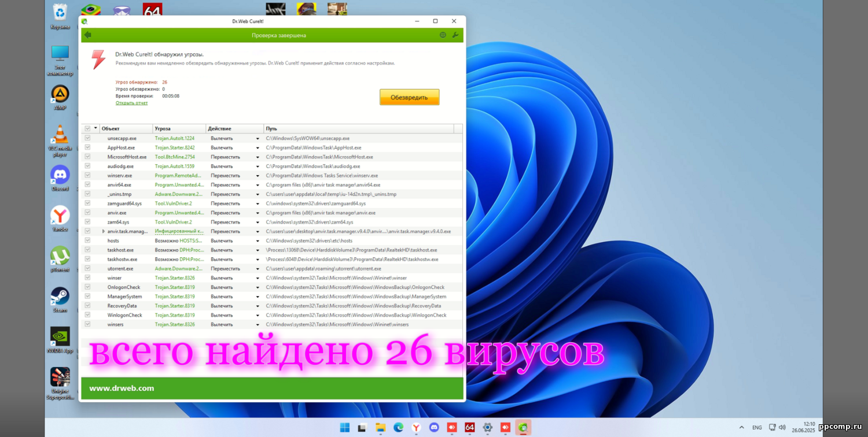Toggle checkbox for zamguard64.sys row
The image size is (868, 437).
coord(87,203)
